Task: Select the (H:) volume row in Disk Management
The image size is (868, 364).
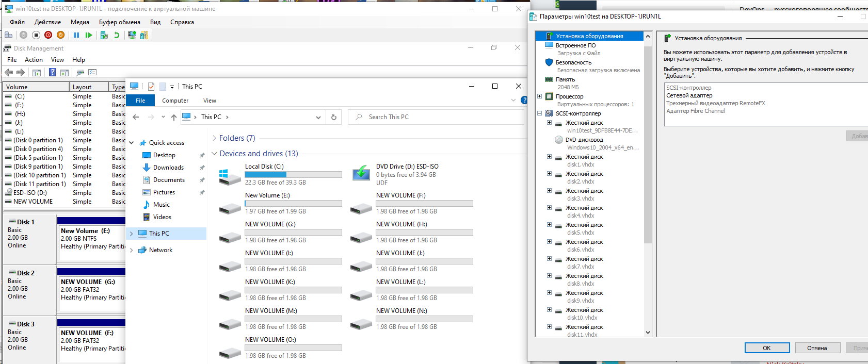Action: [x=65, y=114]
